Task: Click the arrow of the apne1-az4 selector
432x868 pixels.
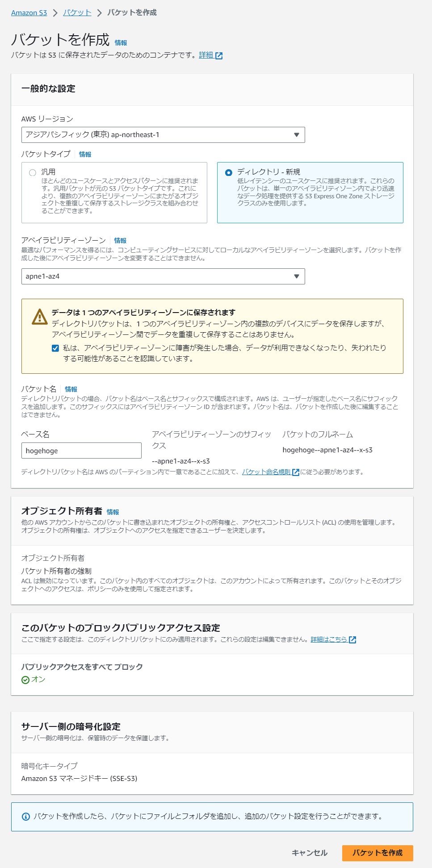Action: coord(296,276)
